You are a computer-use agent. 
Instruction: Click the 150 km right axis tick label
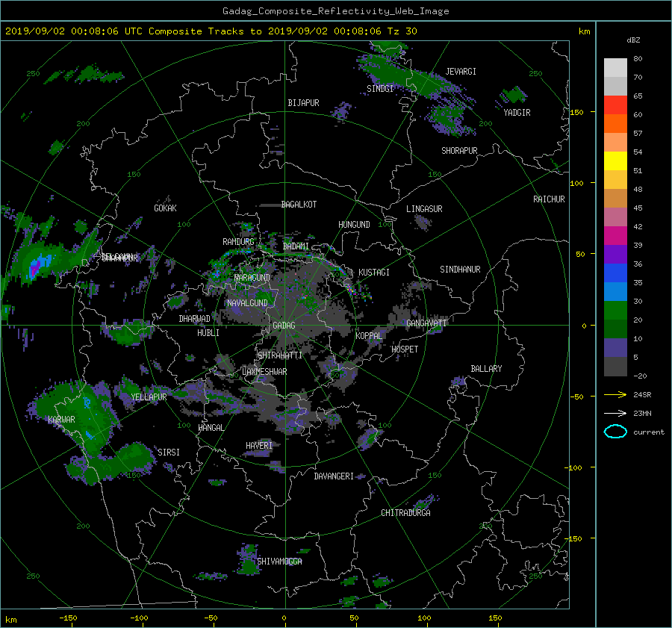pos(576,112)
